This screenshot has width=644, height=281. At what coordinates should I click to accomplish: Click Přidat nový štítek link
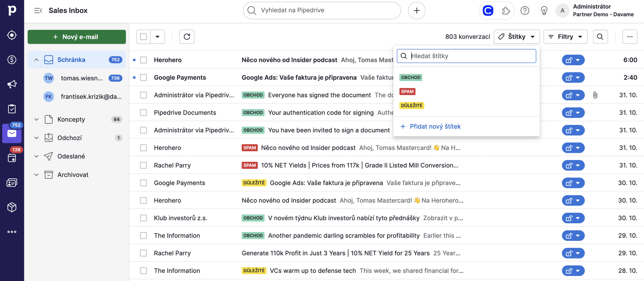[x=435, y=127]
